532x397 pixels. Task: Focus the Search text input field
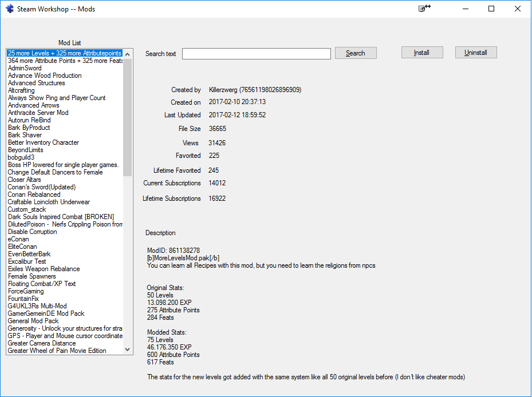(x=256, y=54)
